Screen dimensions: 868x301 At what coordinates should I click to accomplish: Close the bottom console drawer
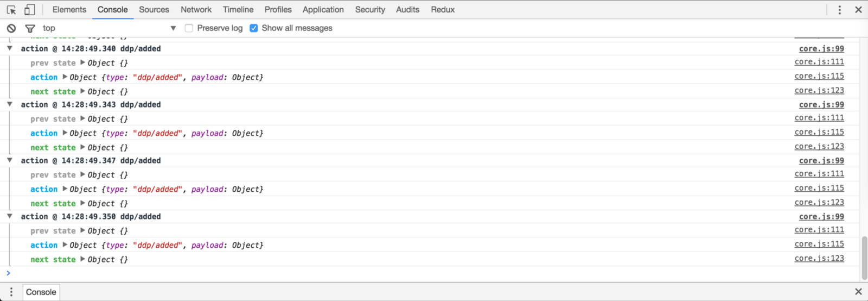858,292
